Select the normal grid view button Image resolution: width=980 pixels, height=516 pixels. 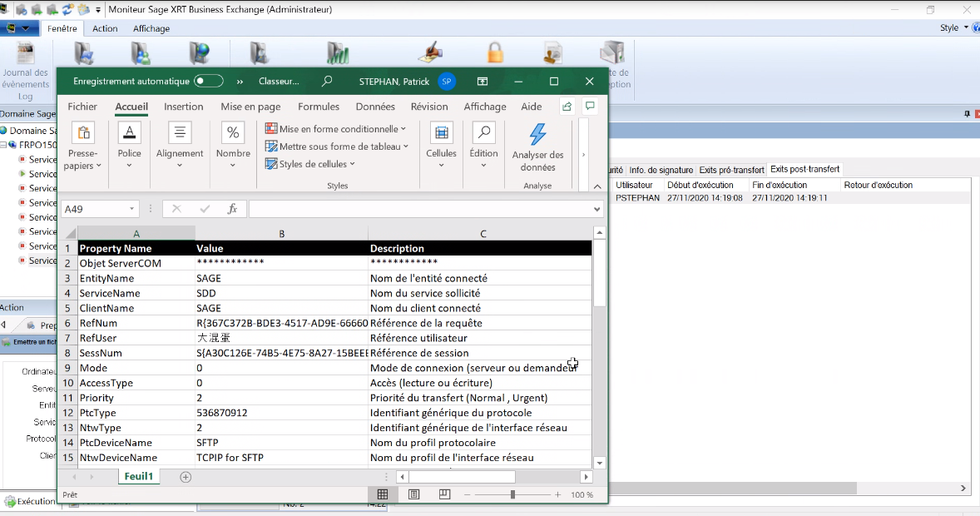(383, 494)
